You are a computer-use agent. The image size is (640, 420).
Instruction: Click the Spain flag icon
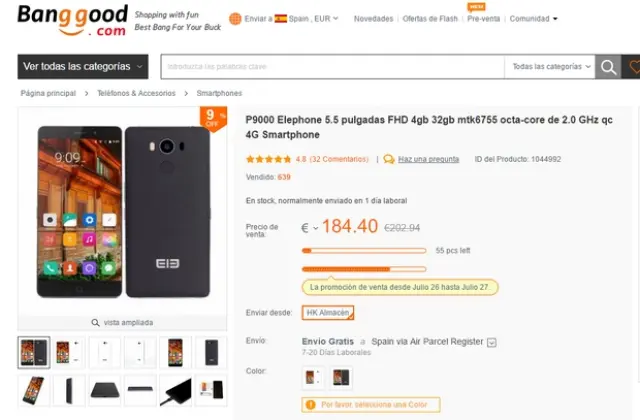click(281, 18)
